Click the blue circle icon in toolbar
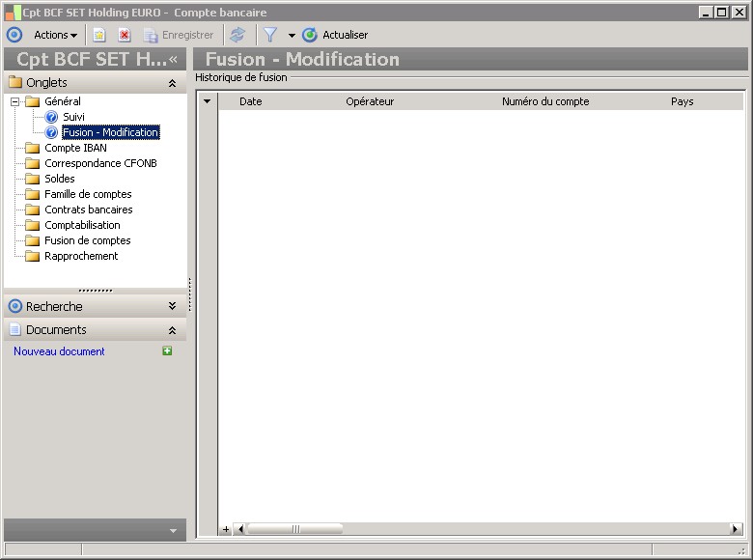 14,35
